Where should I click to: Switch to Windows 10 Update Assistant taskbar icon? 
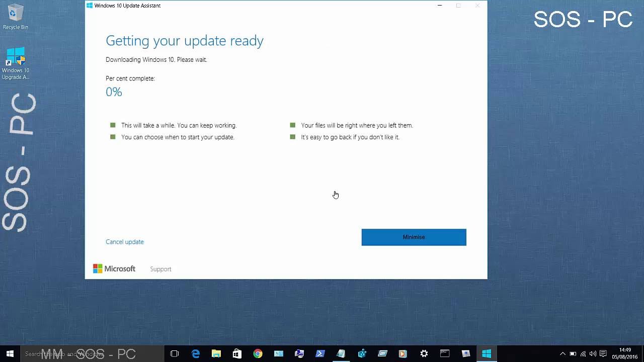pos(487,354)
